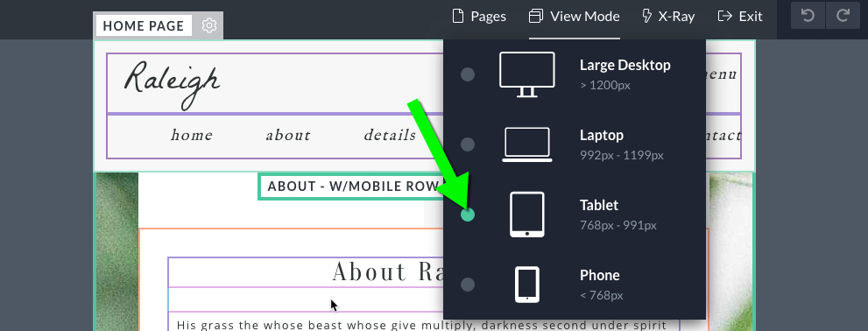Click the About Ra heading text
This screenshot has height=331, width=868.
[x=387, y=271]
